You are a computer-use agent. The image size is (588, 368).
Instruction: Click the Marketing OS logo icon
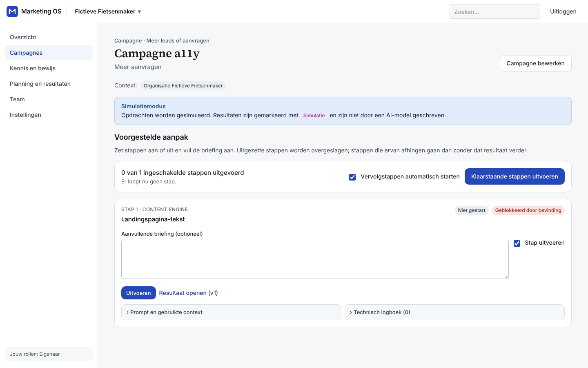click(x=12, y=11)
